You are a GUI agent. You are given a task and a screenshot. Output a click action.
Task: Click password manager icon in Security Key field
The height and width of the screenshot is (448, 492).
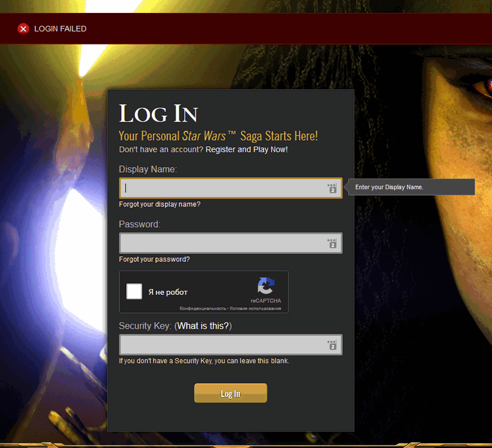click(332, 345)
